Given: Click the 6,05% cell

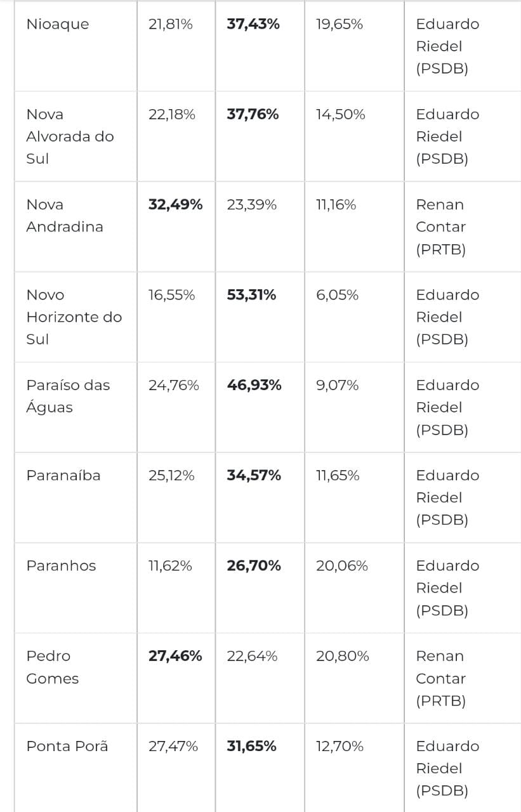Looking at the screenshot, I should tap(337, 295).
